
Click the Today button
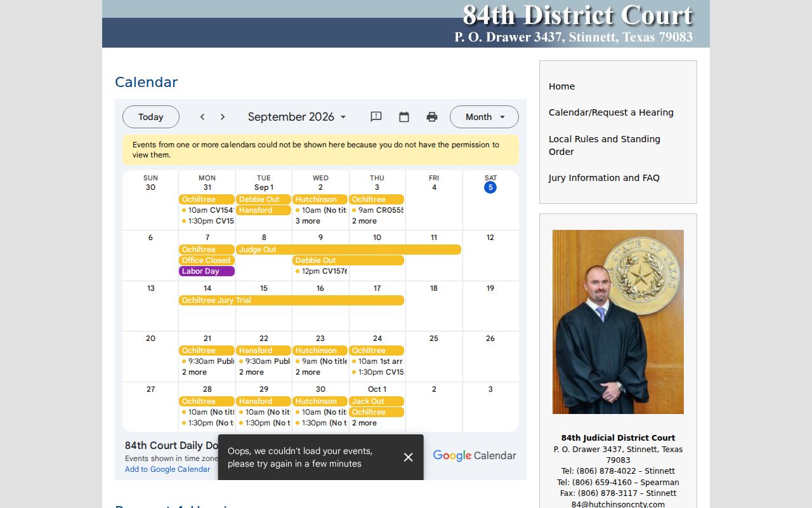151,117
